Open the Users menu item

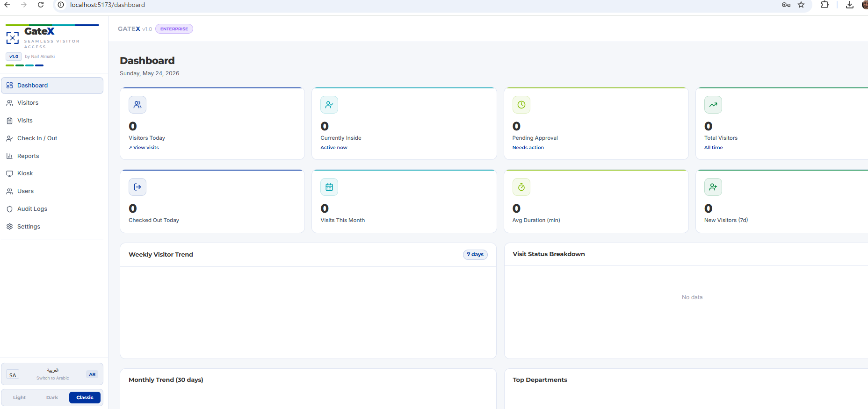pos(52,191)
